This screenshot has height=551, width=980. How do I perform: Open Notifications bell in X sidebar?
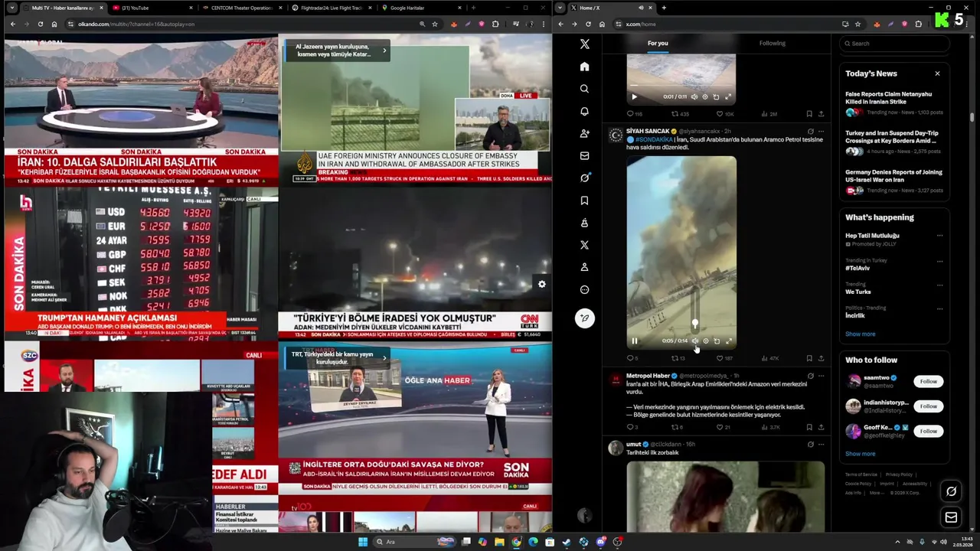(x=584, y=111)
